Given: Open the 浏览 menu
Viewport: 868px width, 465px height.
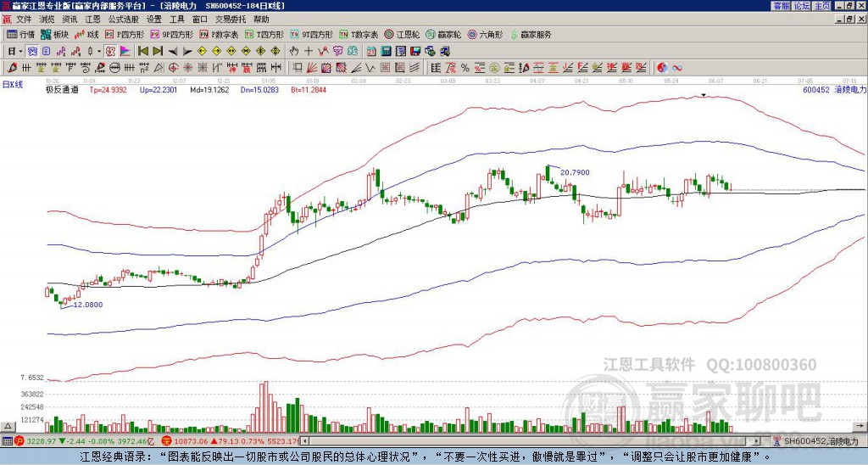Looking at the screenshot, I should point(47,20).
